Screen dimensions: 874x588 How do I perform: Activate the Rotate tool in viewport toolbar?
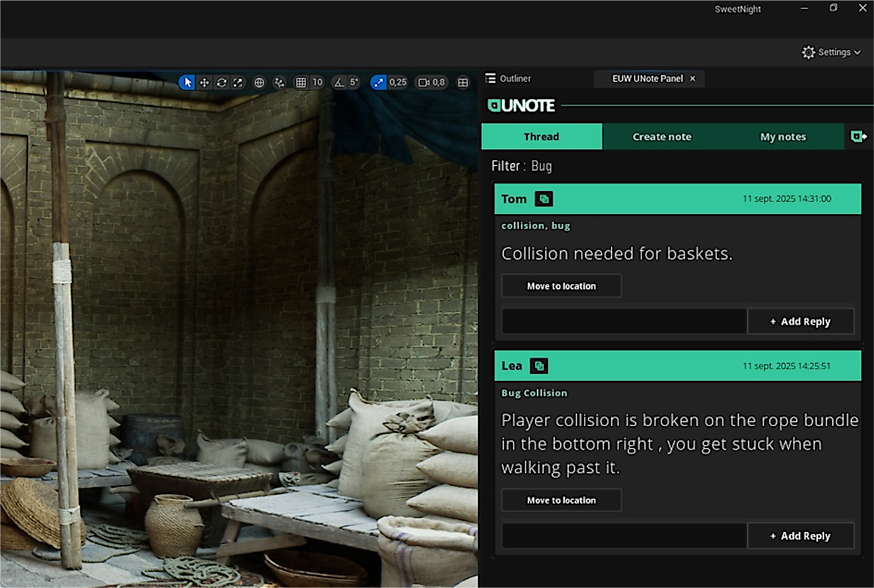(221, 82)
